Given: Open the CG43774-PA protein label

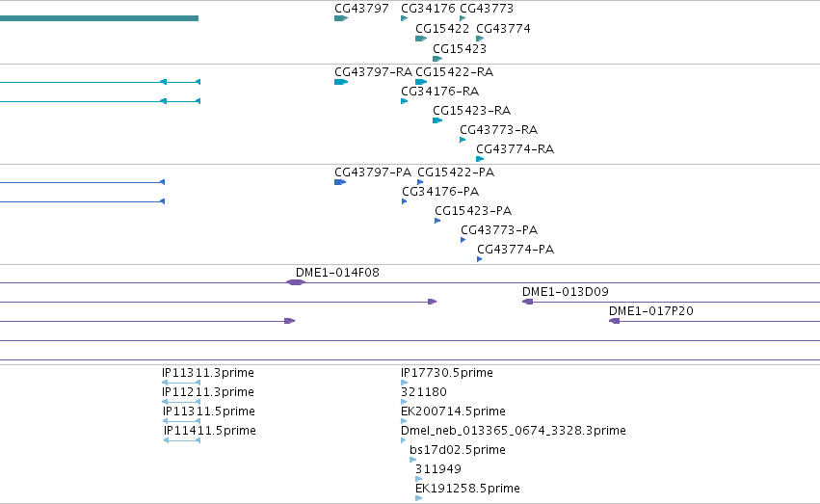Looking at the screenshot, I should [516, 250].
